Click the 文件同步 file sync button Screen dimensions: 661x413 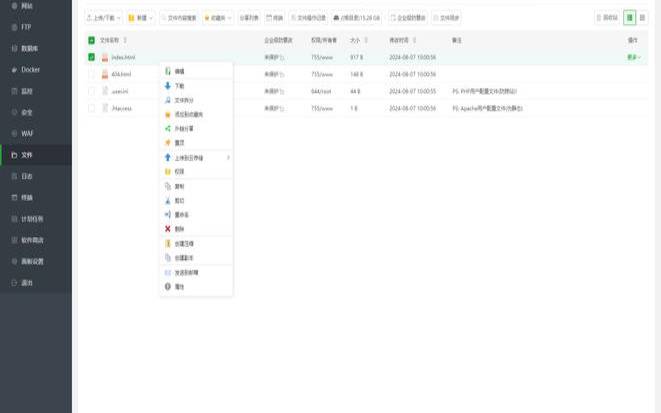click(x=446, y=18)
